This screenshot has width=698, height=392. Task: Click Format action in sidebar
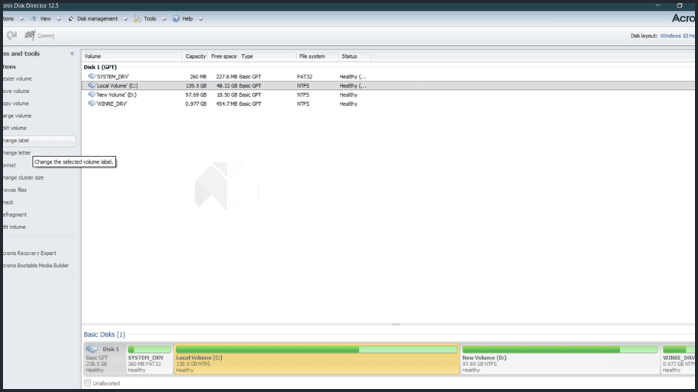[9, 165]
